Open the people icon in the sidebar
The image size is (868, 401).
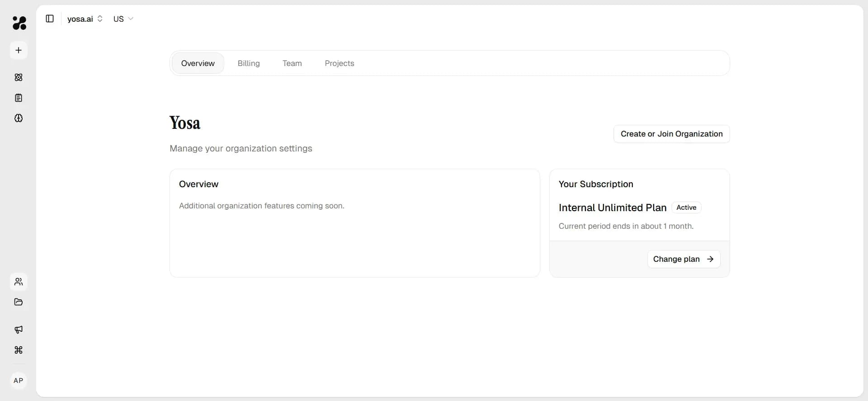tap(19, 282)
